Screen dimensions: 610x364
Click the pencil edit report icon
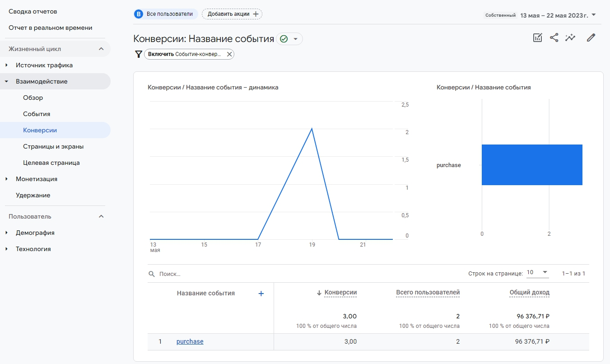pos(591,38)
